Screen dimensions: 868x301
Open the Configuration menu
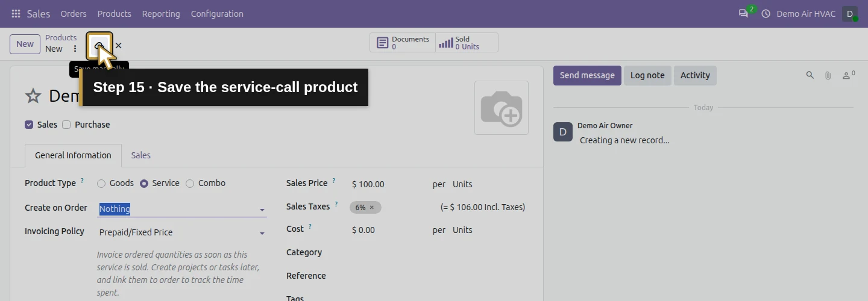(x=217, y=14)
